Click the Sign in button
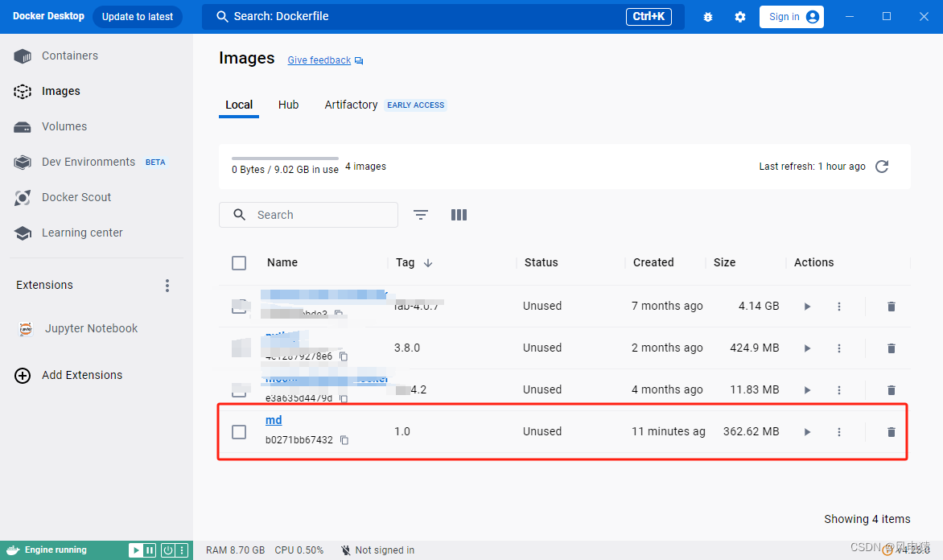Screen dimensions: 943x560 coord(791,16)
